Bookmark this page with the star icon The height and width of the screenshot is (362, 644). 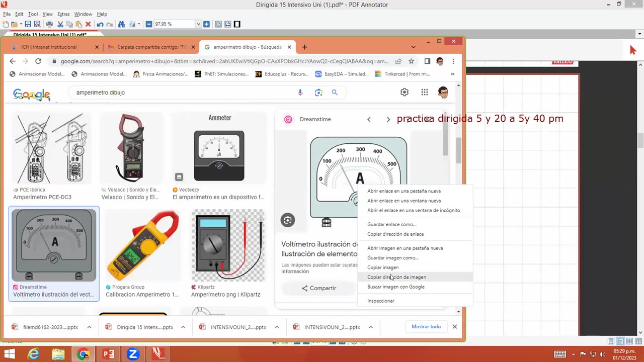click(411, 61)
